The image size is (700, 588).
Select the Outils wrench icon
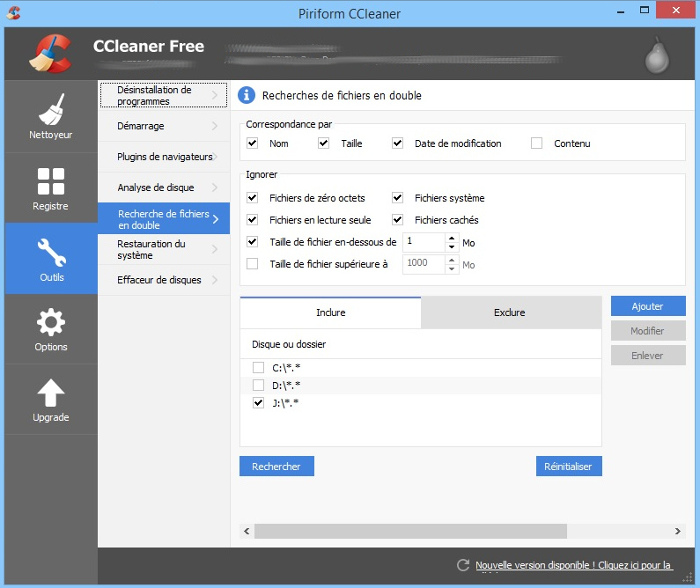click(x=52, y=252)
